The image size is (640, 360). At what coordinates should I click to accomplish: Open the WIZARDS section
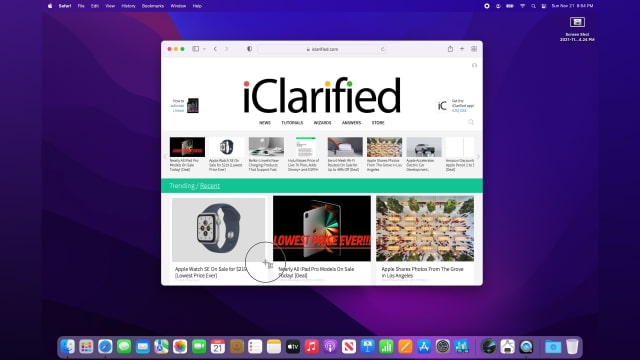point(322,122)
